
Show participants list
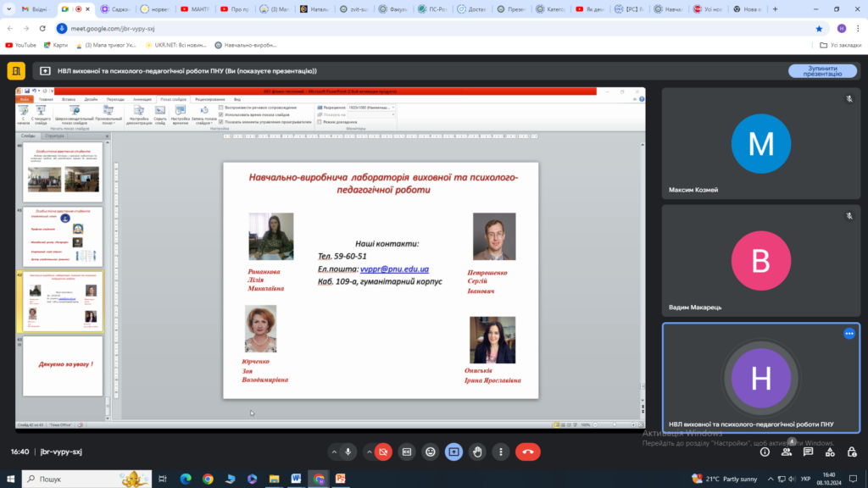click(x=787, y=452)
